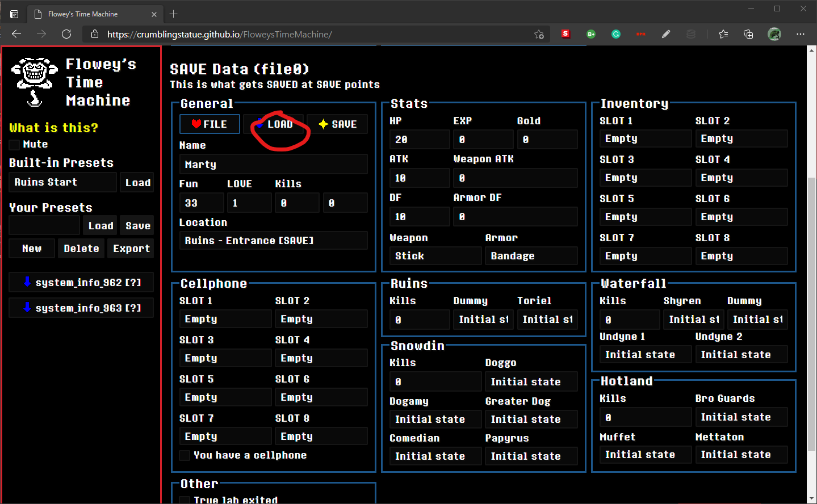The height and width of the screenshot is (504, 817).
Task: Click Save under Your Presets
Action: coord(138,225)
